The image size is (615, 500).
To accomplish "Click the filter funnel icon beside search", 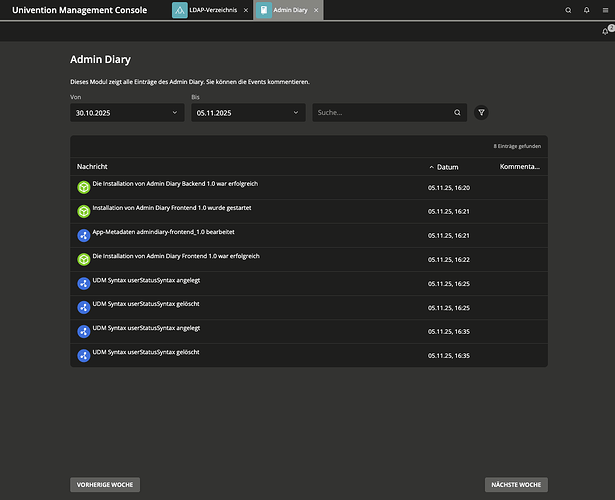I will click(481, 113).
